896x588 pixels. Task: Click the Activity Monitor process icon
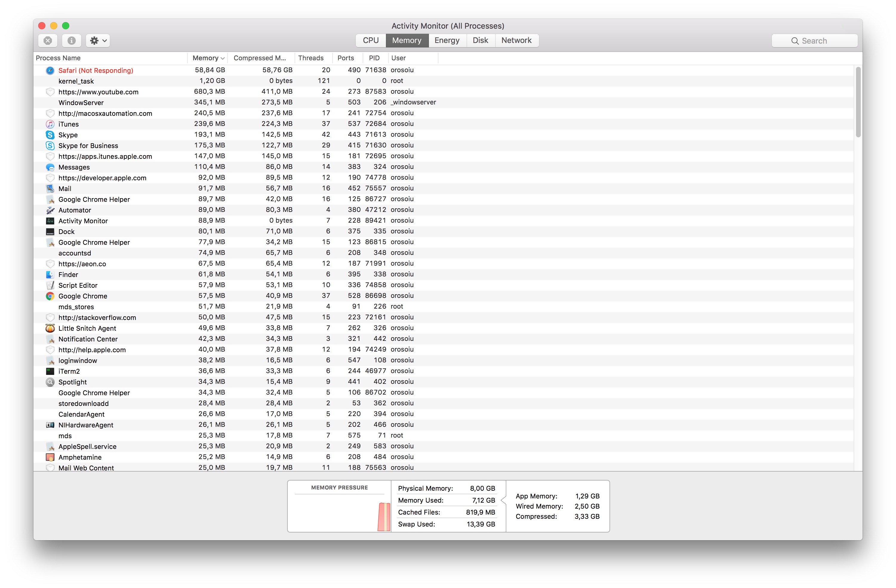click(x=50, y=221)
